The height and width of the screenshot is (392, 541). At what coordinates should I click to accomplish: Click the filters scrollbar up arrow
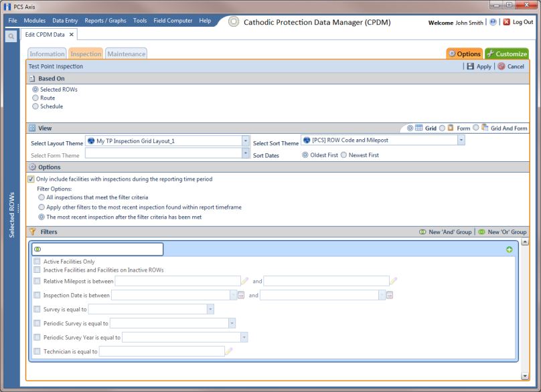pyautogui.click(x=525, y=241)
